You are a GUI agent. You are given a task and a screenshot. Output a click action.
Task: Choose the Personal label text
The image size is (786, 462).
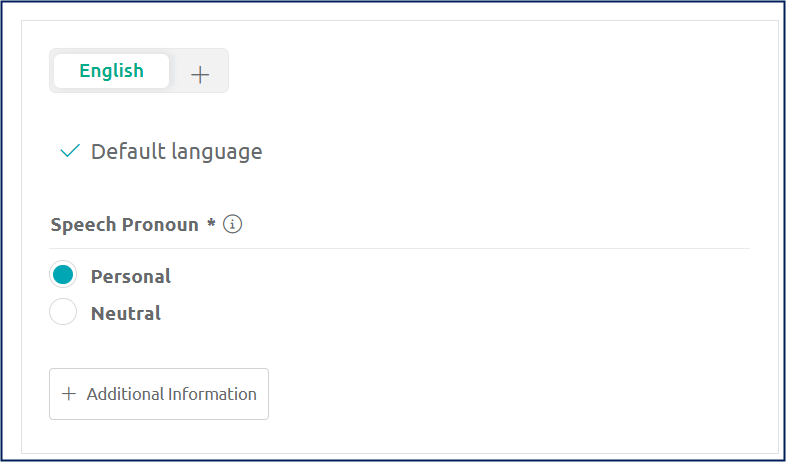pyautogui.click(x=131, y=276)
